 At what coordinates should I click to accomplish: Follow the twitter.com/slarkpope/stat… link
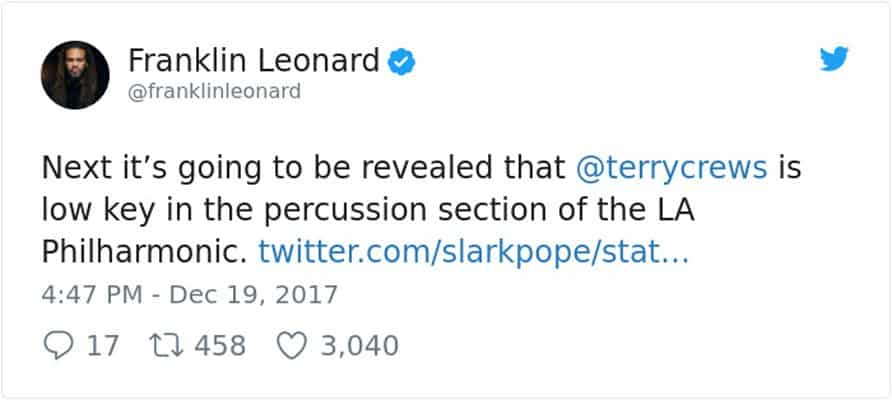473,252
